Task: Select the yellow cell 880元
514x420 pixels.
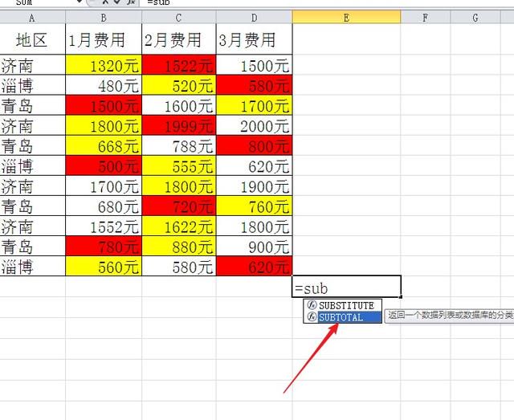Action: 178,246
